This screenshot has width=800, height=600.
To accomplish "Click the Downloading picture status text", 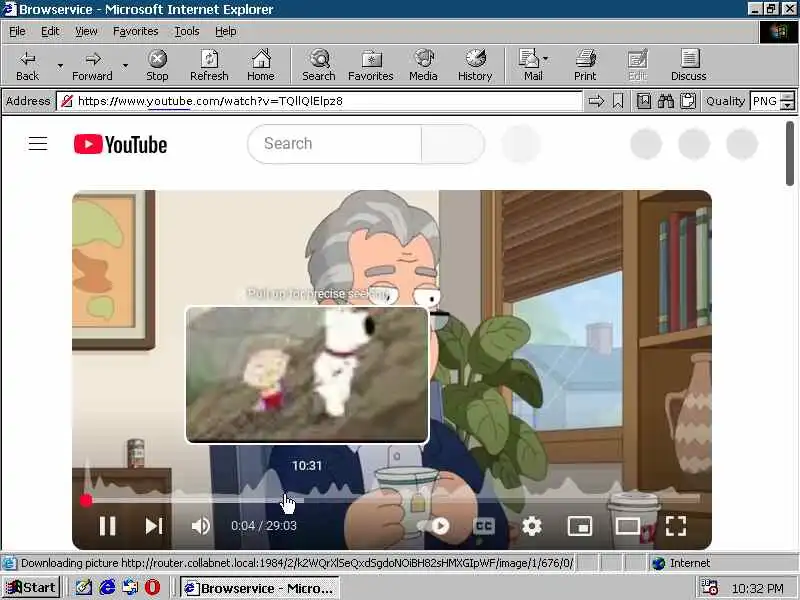I will [x=297, y=563].
